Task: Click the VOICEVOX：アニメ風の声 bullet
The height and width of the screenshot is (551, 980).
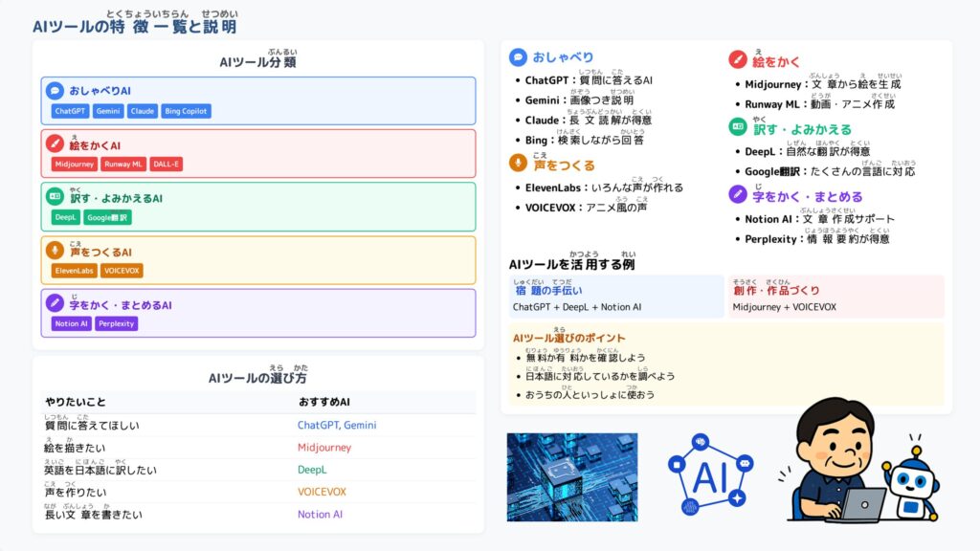Action: (x=587, y=206)
